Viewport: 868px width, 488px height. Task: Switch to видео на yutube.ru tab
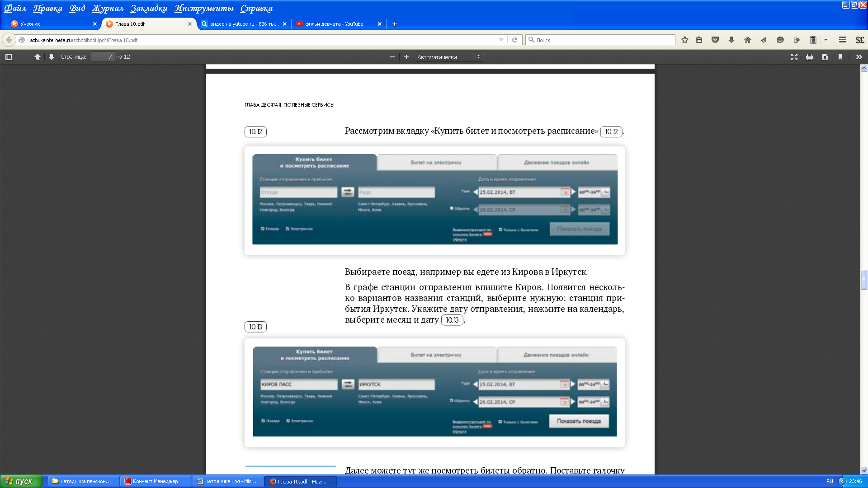tap(243, 24)
